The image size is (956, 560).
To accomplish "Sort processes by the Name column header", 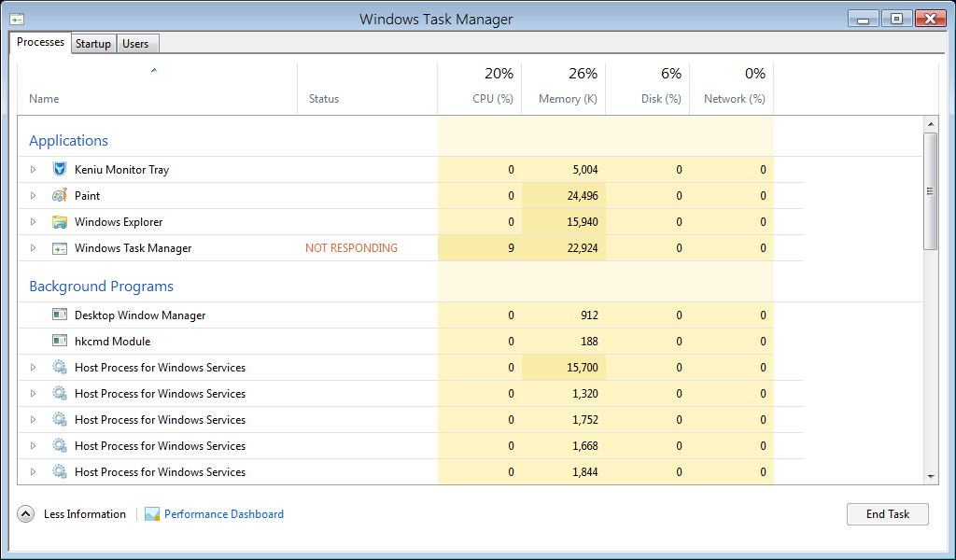I will [157, 89].
